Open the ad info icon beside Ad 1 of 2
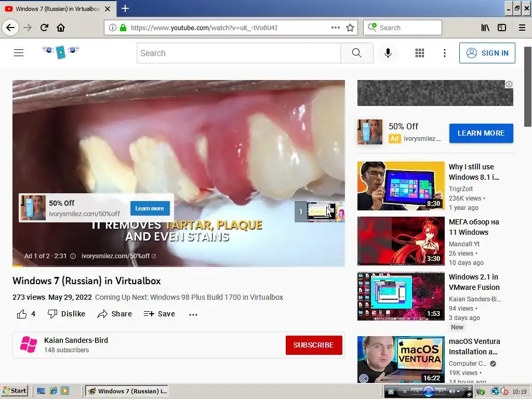This screenshot has width=532, height=399. (x=73, y=256)
